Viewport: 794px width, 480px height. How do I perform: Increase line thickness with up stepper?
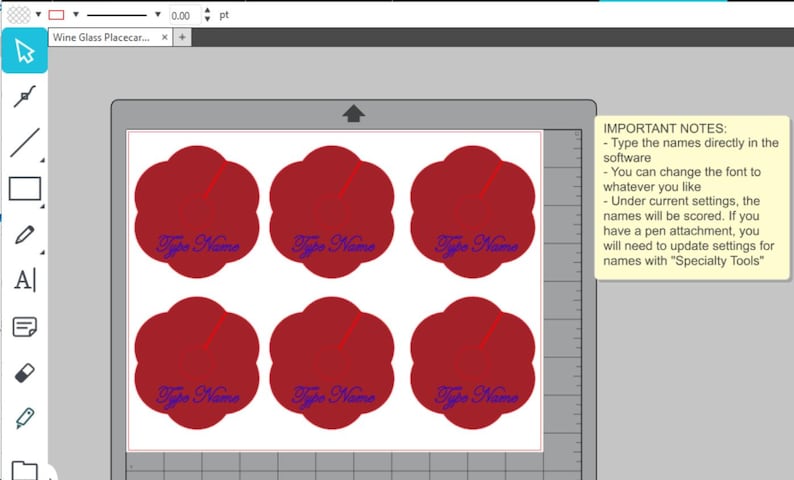[x=207, y=11]
